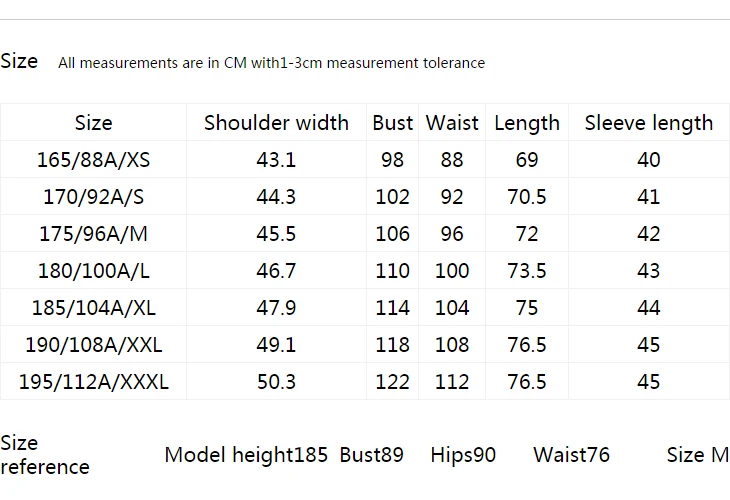The width and height of the screenshot is (730, 500).
Task: Click the measurement tolerance note text
Action: tap(271, 63)
